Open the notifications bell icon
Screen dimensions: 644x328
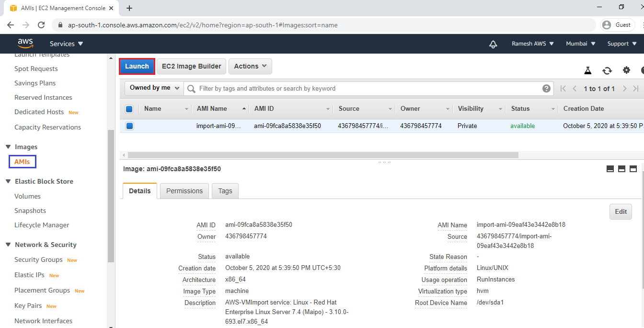coord(493,44)
